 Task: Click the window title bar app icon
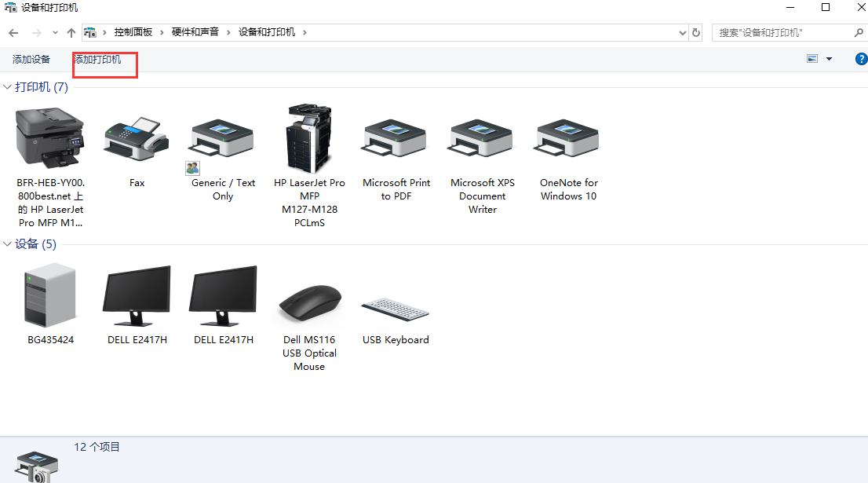pyautogui.click(x=10, y=8)
